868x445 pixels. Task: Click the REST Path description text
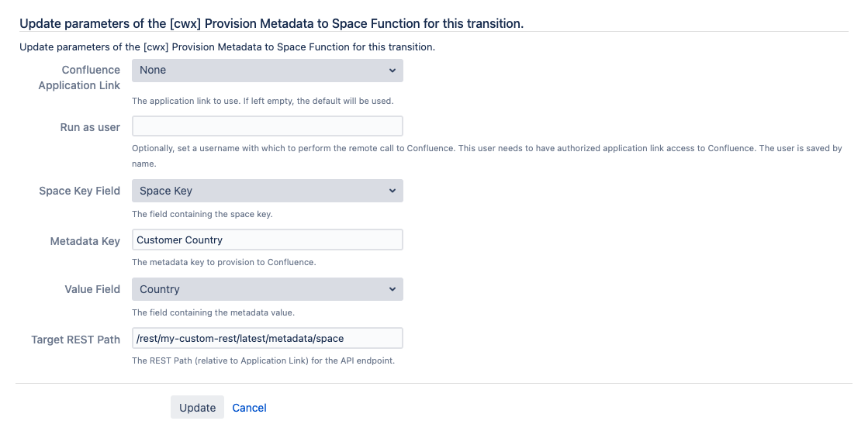point(264,360)
